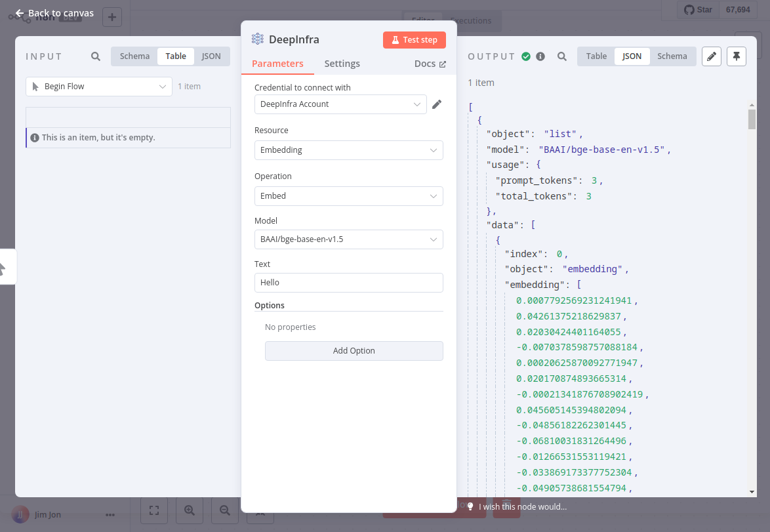Open the Operation Embed dropdown

349,196
